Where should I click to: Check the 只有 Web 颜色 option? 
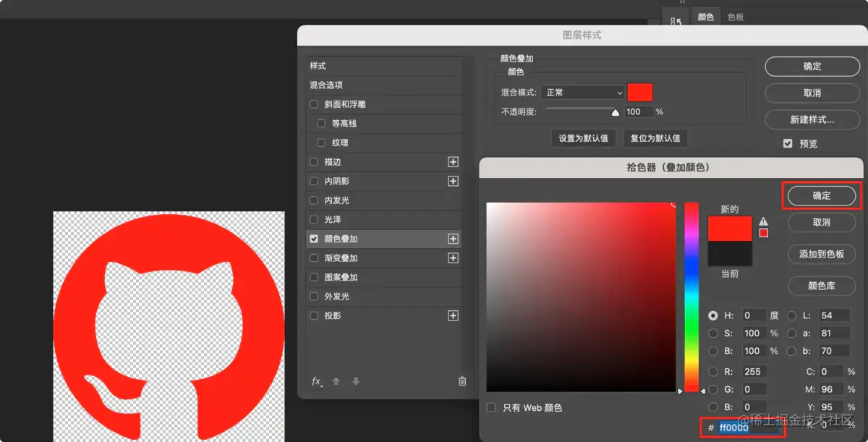(x=492, y=408)
